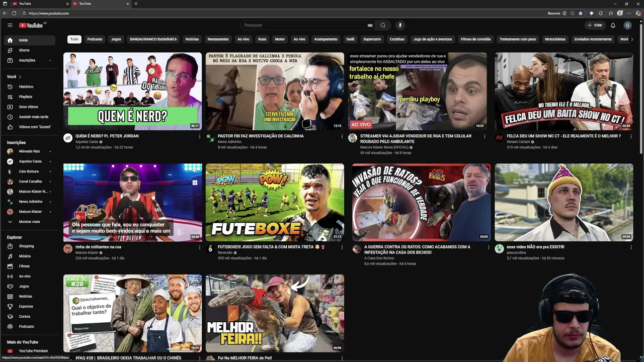
Task: Open the QUEM É NERD? video thumbnail
Action: tap(132, 92)
